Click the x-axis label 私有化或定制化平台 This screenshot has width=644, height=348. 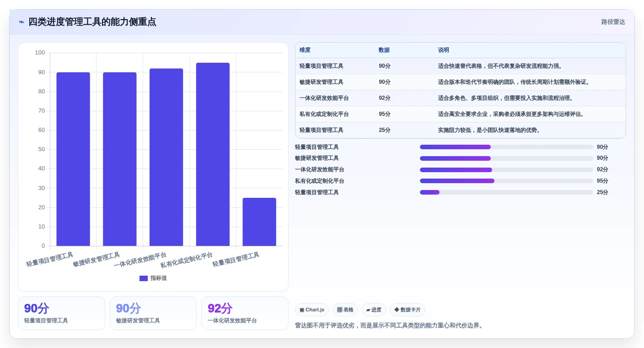click(x=187, y=260)
